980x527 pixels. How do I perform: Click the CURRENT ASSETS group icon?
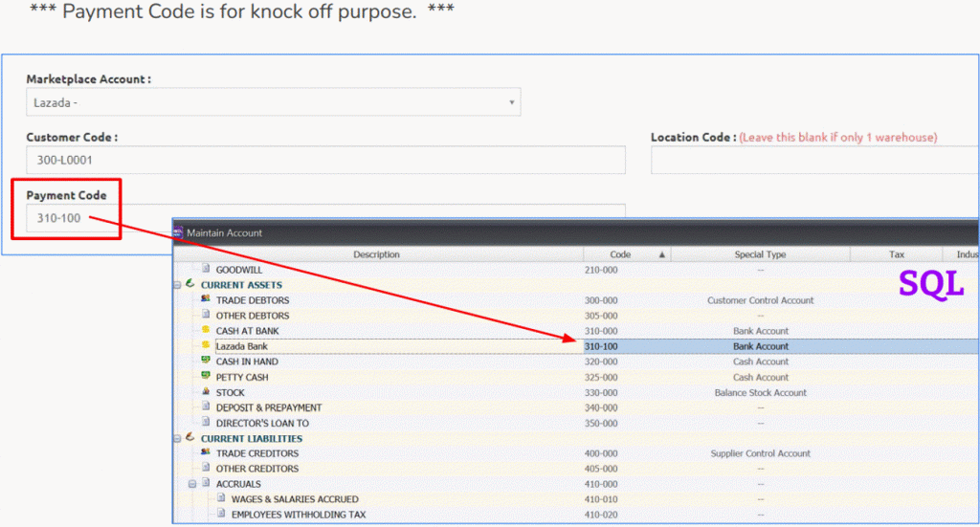190,283
